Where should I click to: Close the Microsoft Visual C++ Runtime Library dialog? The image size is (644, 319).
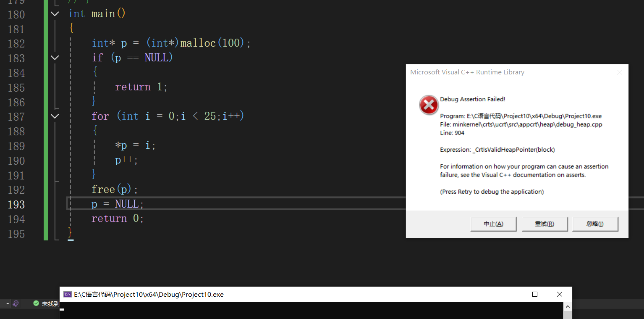point(619,72)
